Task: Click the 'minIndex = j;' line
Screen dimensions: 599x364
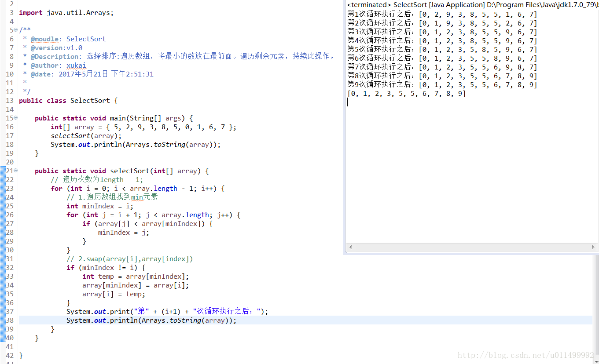Action: (x=124, y=233)
